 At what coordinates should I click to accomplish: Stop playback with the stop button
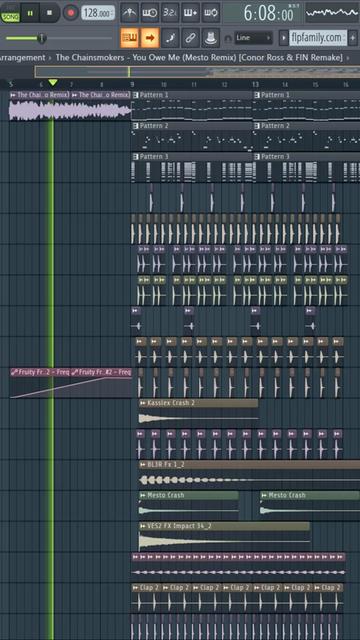tap(49, 13)
